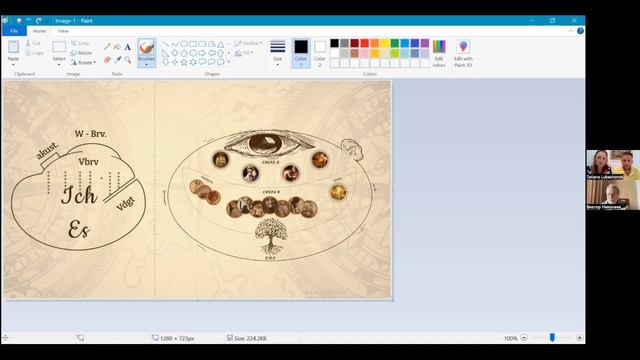
Task: Activate the Color 2 background box
Action: 320,53
